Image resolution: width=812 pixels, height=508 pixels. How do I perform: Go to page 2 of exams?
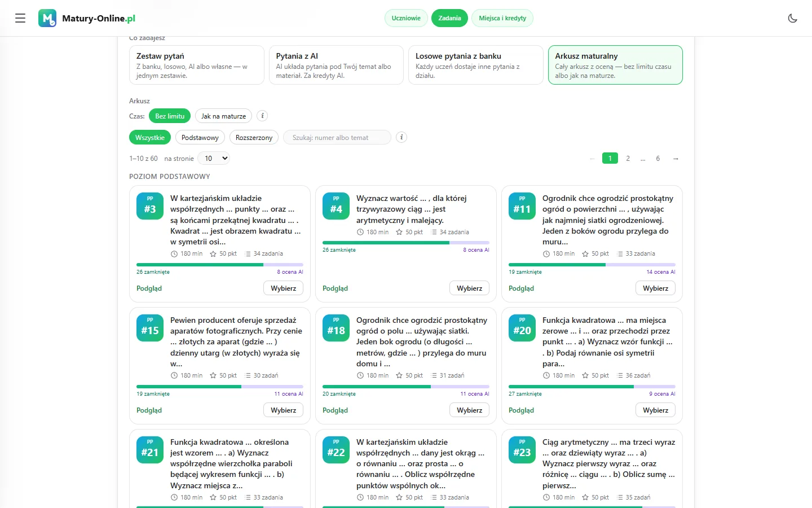click(x=628, y=159)
